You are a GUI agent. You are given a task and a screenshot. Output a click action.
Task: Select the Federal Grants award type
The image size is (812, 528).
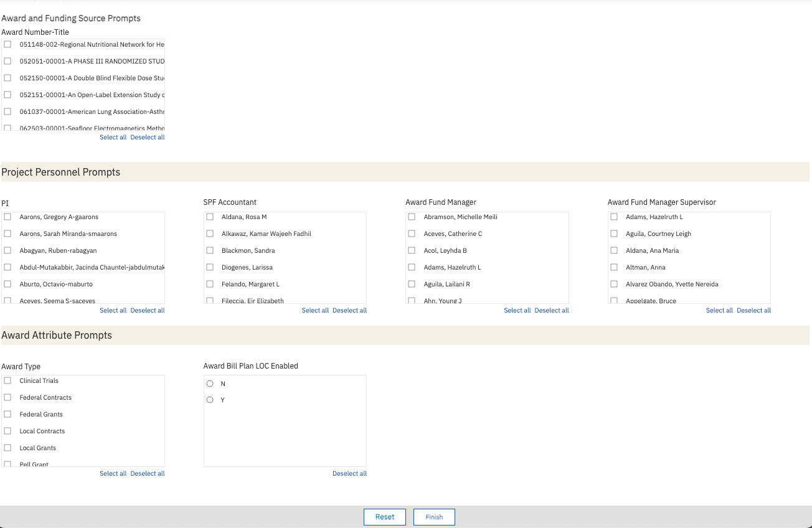(7, 414)
